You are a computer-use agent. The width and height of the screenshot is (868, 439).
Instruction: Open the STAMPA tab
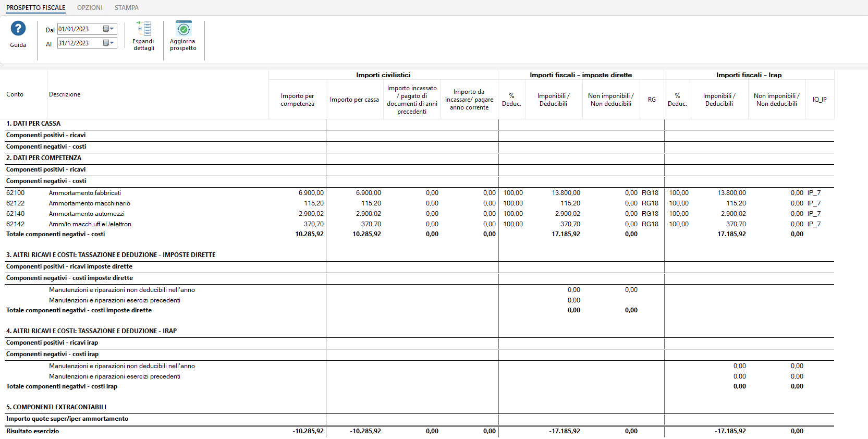(126, 8)
